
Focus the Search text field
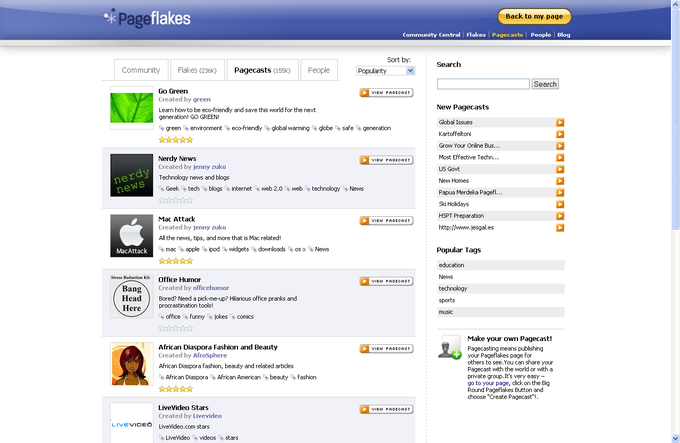(483, 84)
